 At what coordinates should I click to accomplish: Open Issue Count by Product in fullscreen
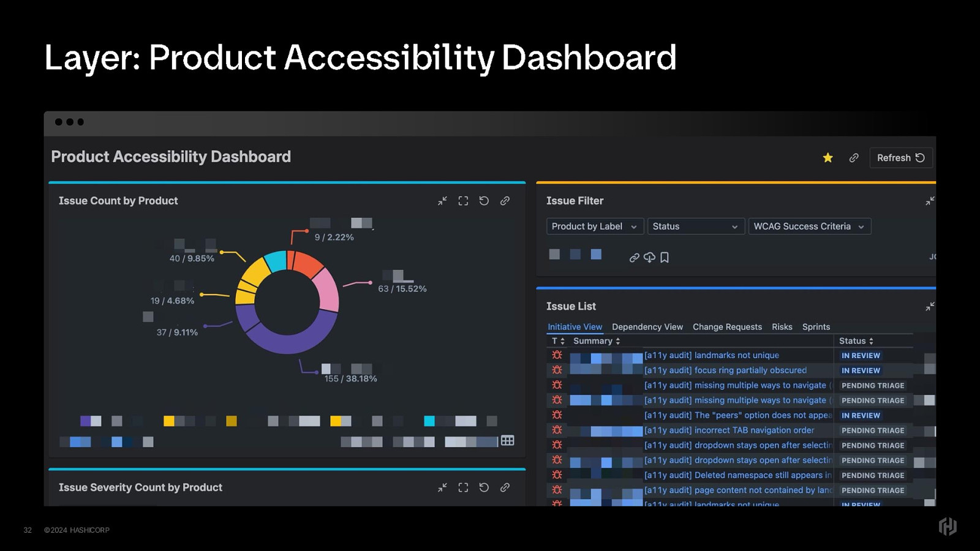(x=463, y=201)
